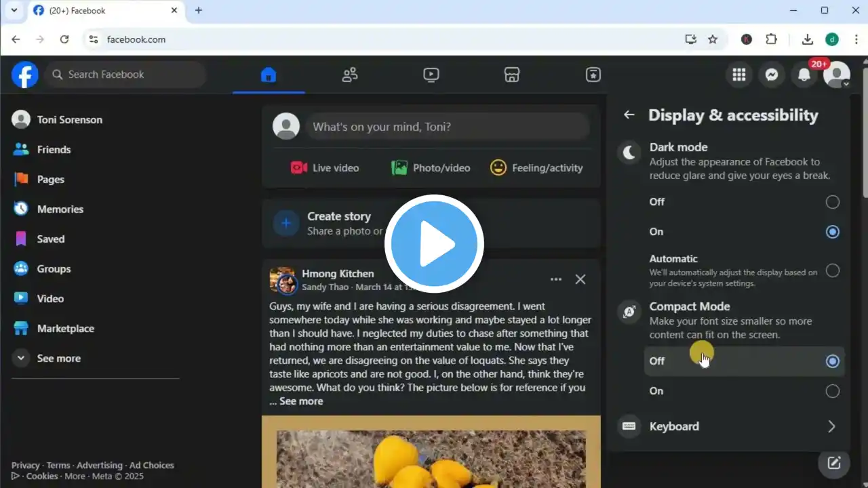Switch to the Video tab in top bar
Image resolution: width=868 pixels, height=488 pixels.
click(x=431, y=75)
